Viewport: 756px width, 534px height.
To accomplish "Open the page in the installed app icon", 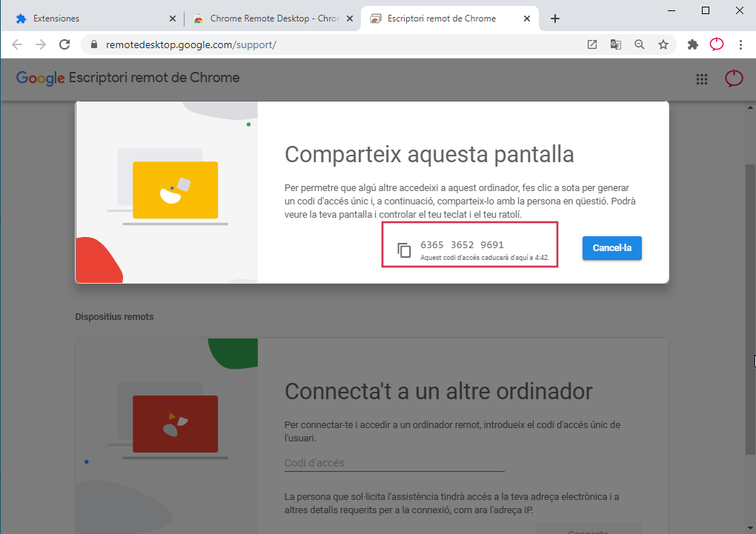I will point(592,45).
